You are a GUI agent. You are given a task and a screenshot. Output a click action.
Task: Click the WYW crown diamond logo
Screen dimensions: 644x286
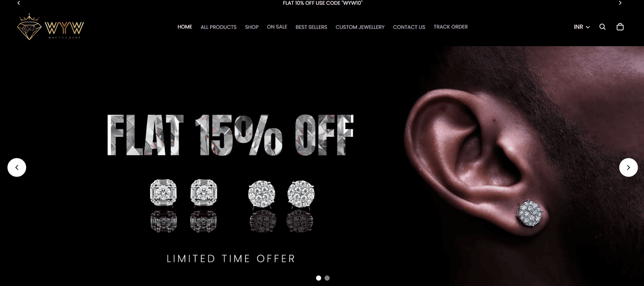point(50,27)
